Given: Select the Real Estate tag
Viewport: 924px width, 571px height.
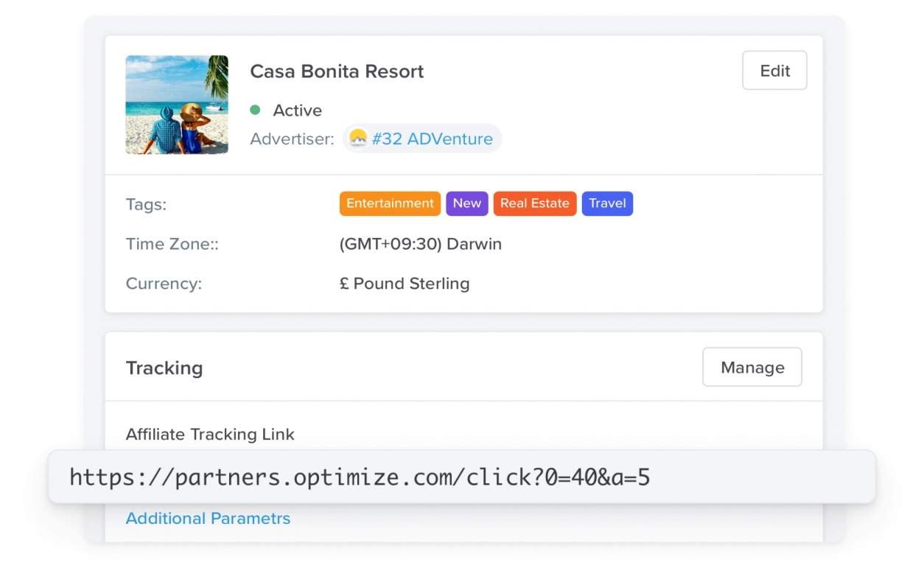Looking at the screenshot, I should tap(535, 203).
